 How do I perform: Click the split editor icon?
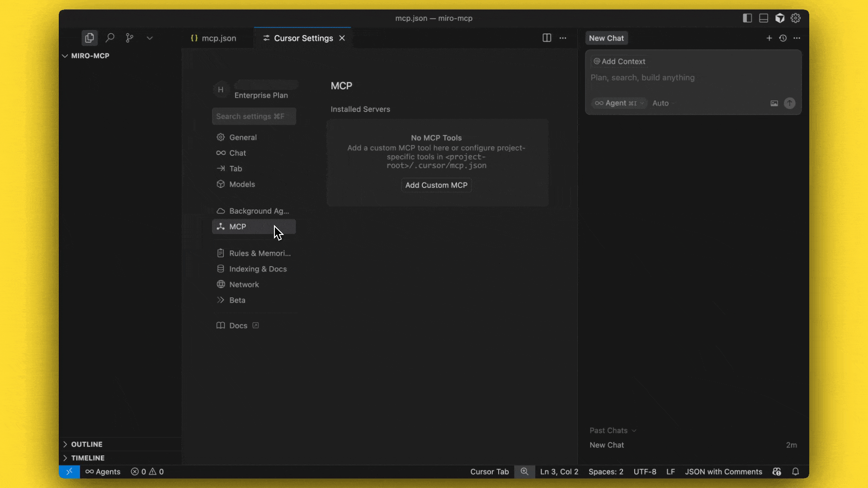547,38
